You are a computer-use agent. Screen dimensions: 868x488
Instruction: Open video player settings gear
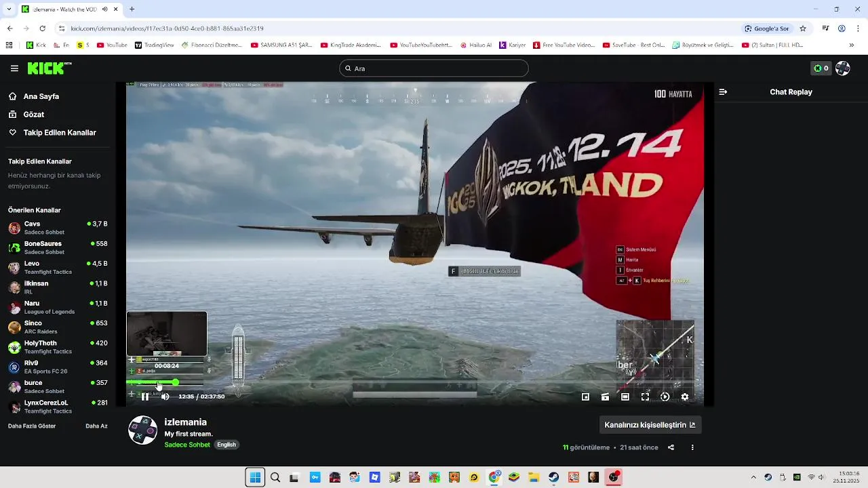pyautogui.click(x=685, y=397)
